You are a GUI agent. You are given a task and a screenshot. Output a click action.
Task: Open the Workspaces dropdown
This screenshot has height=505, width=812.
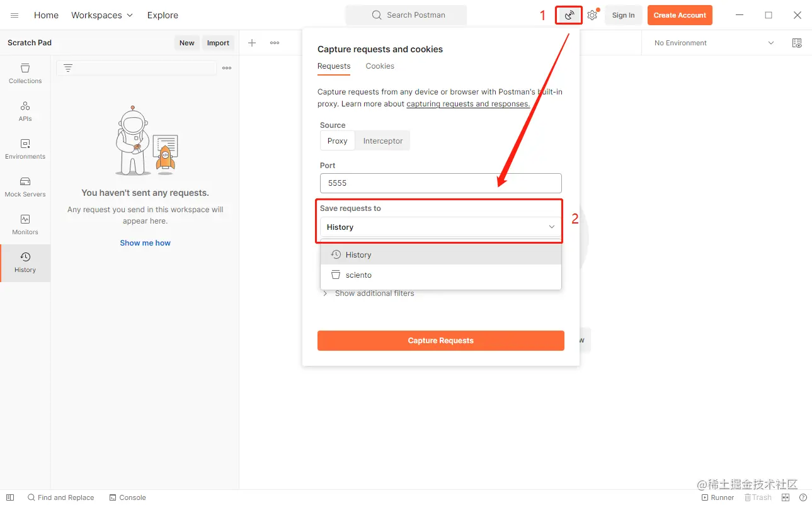[102, 15]
